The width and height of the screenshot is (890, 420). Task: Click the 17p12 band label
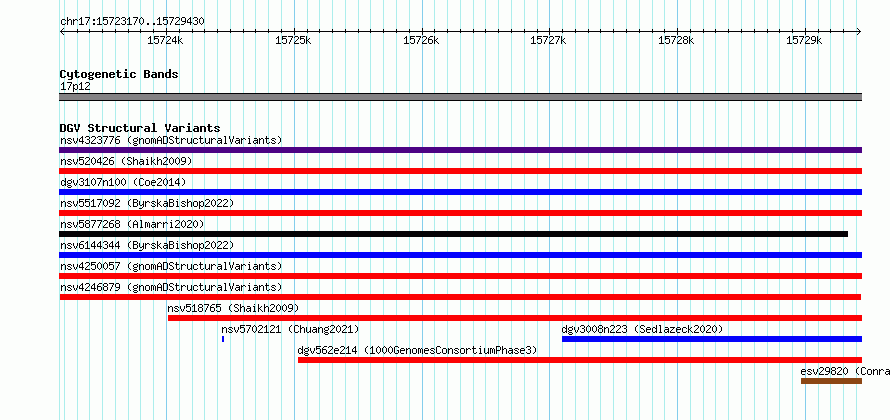coord(75,86)
